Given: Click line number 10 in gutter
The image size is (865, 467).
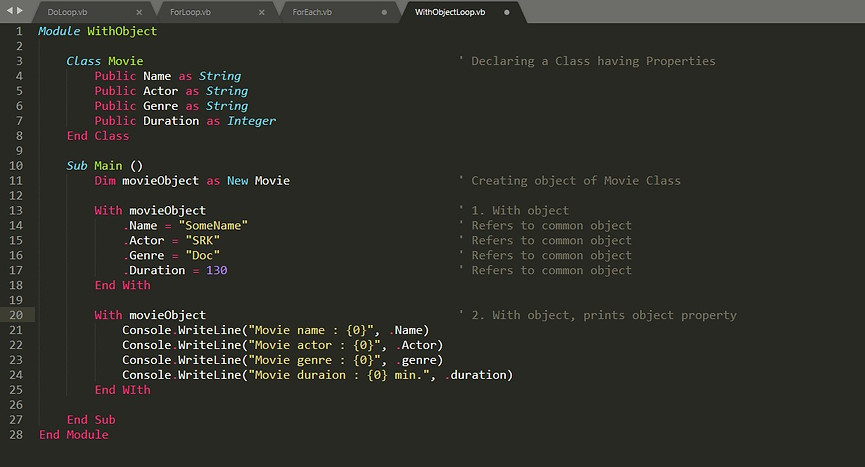Looking at the screenshot, I should point(16,166).
